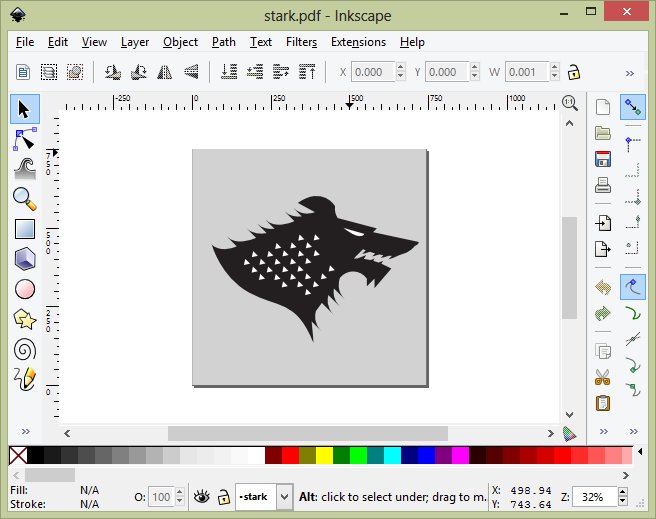Select the Star polygon tool

click(25, 319)
